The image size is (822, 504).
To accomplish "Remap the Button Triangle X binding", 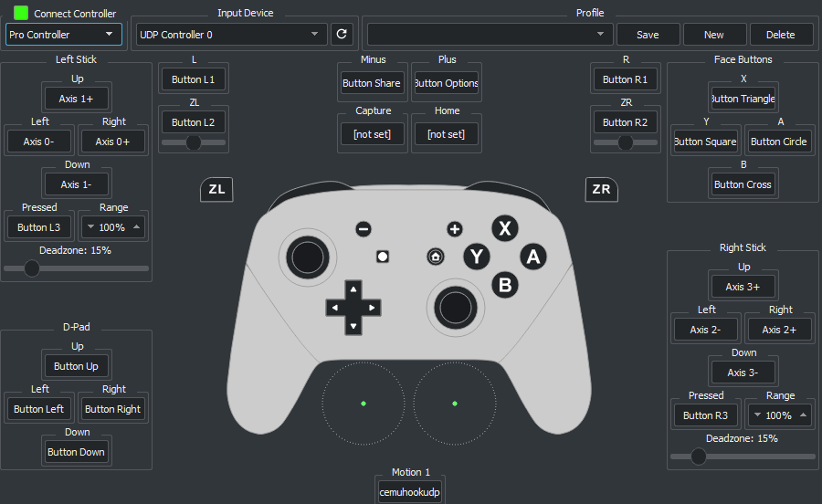I will pos(743,99).
